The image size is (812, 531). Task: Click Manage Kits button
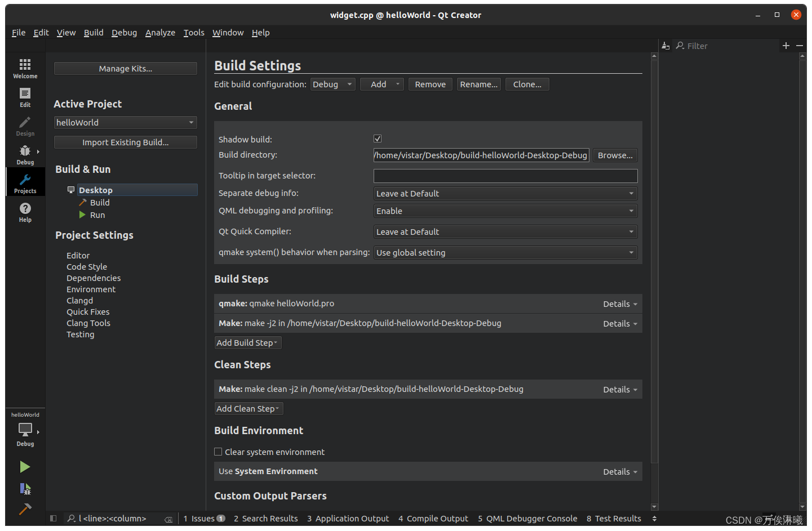(126, 69)
